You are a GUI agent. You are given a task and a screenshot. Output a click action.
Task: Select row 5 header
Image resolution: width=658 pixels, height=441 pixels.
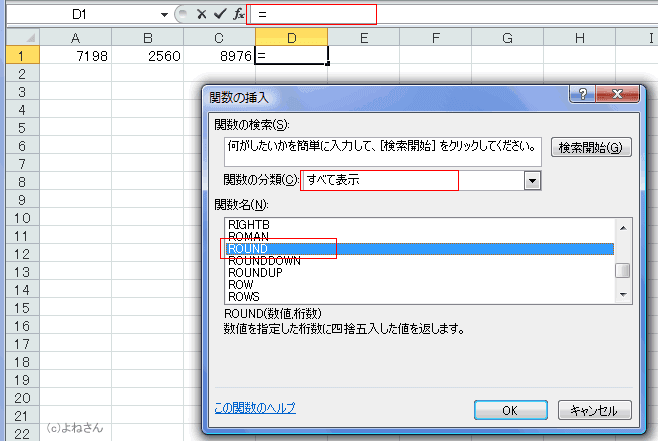coord(23,128)
